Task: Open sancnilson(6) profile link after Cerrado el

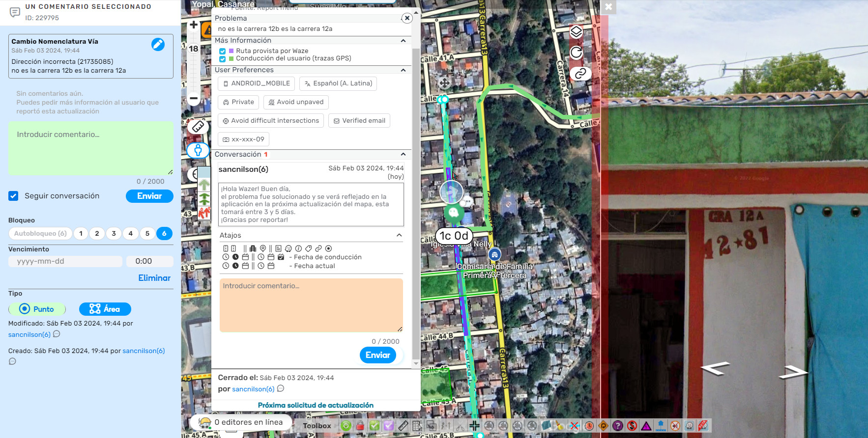Action: (253, 389)
